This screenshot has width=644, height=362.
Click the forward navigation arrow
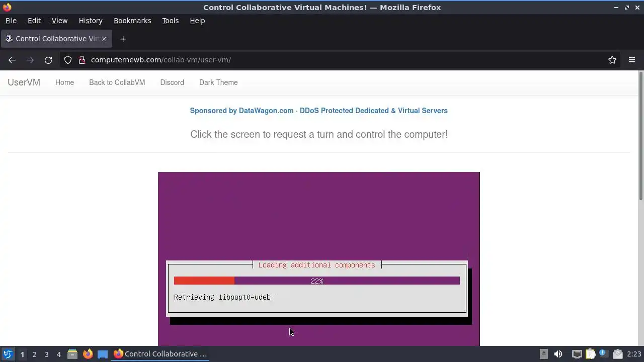pyautogui.click(x=30, y=60)
